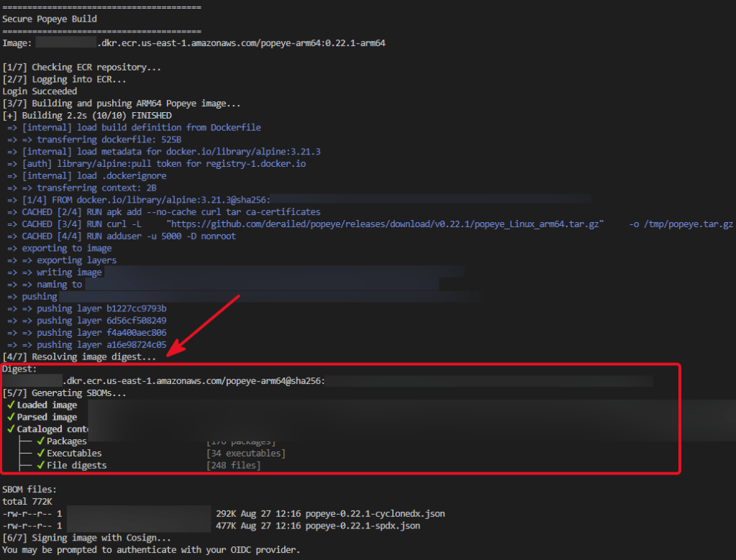Click the 'pushing layer 6d56cf508249' line
This screenshot has height=560, width=736.
[x=86, y=321]
